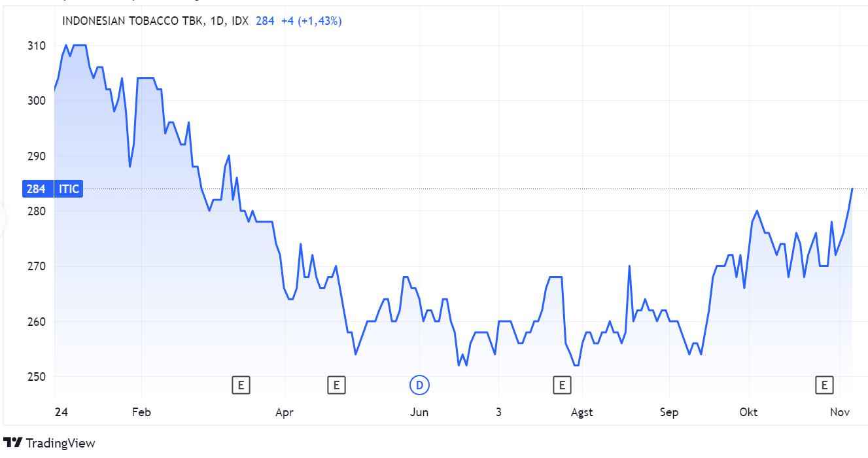Click the Sep date axis label
Viewport: 868px width, 458px height.
tap(669, 412)
